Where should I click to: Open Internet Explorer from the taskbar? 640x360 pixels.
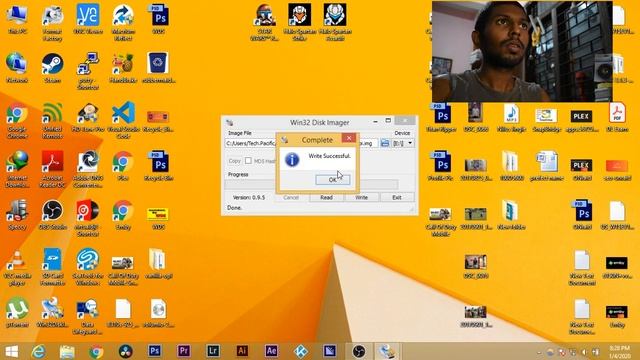pyautogui.click(x=38, y=351)
